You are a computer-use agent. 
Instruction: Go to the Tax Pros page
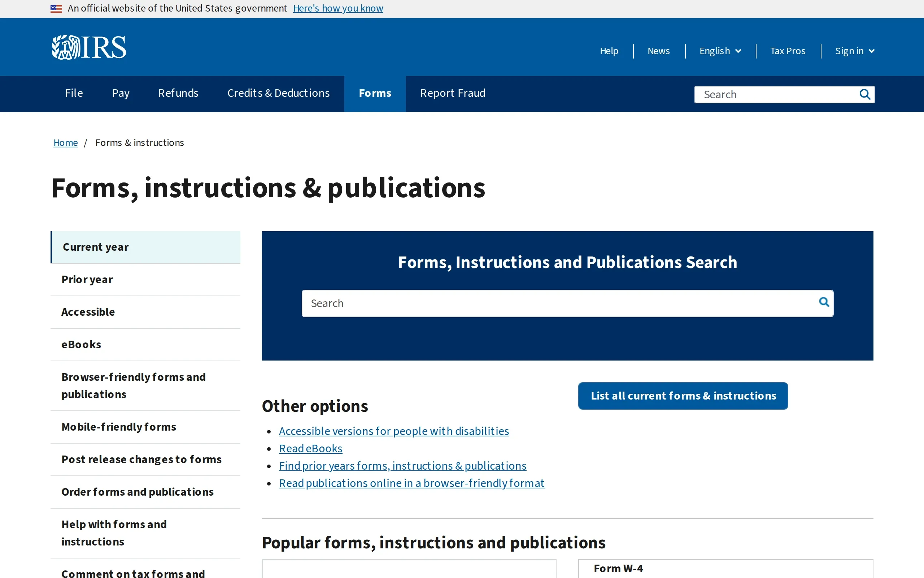(787, 51)
